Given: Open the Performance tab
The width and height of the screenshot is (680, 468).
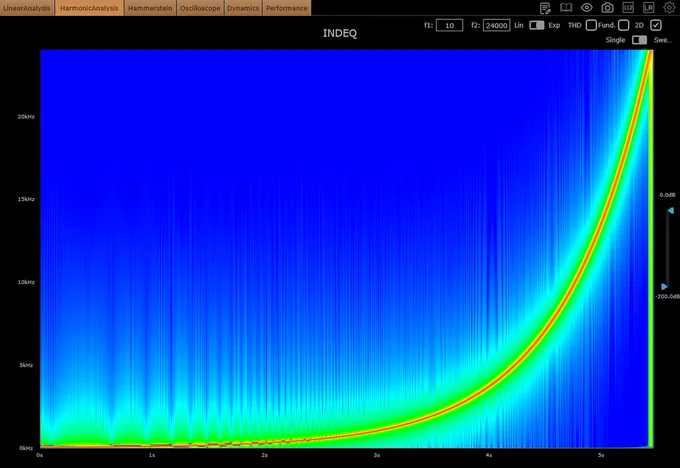Looking at the screenshot, I should pyautogui.click(x=287, y=8).
